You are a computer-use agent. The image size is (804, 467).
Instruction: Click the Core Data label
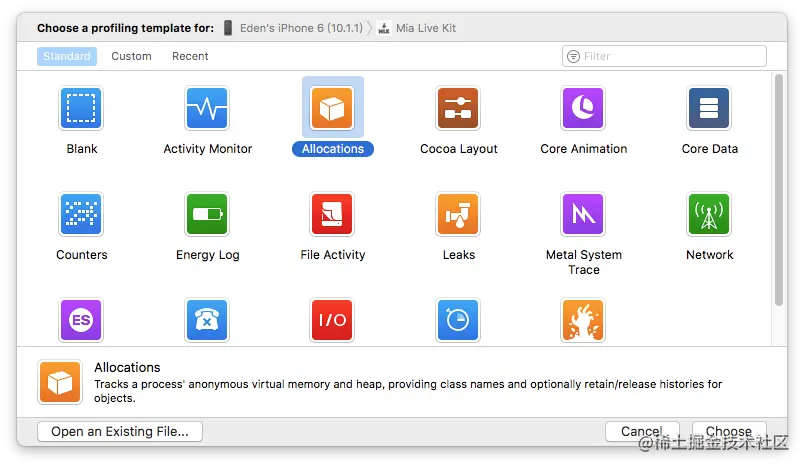[x=710, y=149]
